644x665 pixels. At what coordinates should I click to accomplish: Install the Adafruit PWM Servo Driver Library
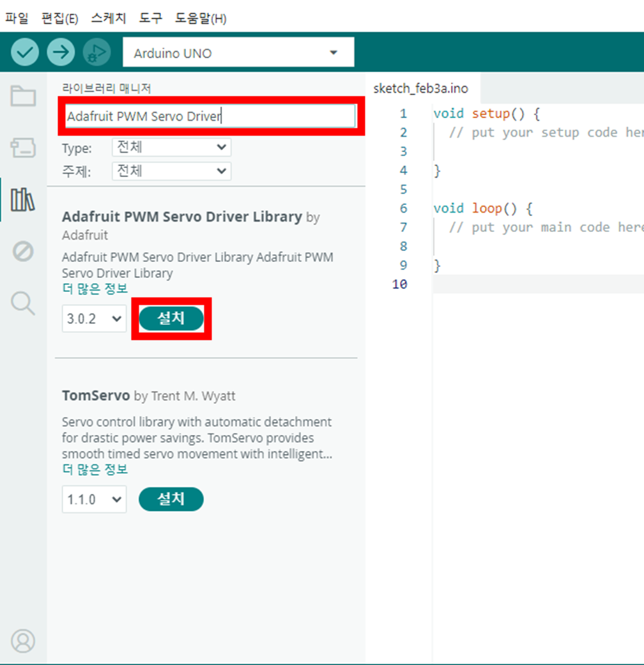[171, 318]
